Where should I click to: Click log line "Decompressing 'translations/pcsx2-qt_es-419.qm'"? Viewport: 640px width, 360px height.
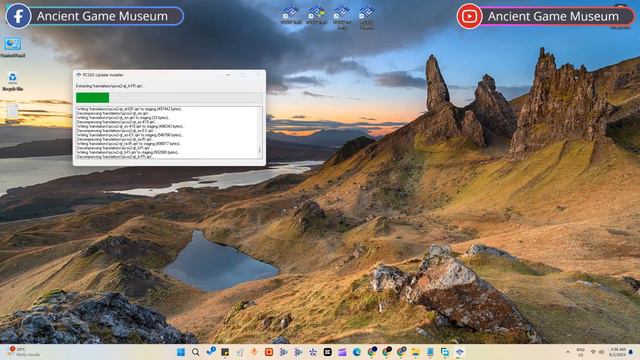[115, 122]
